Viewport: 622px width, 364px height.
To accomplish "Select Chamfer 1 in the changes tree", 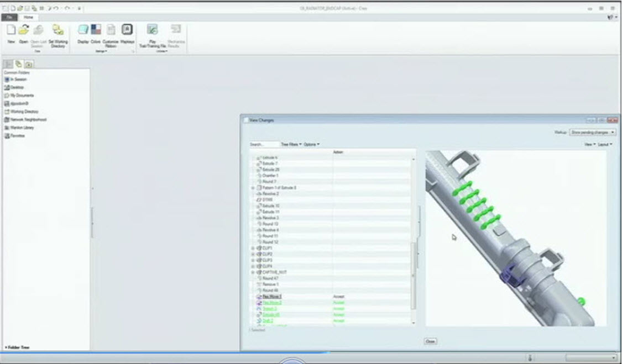I will (x=270, y=176).
